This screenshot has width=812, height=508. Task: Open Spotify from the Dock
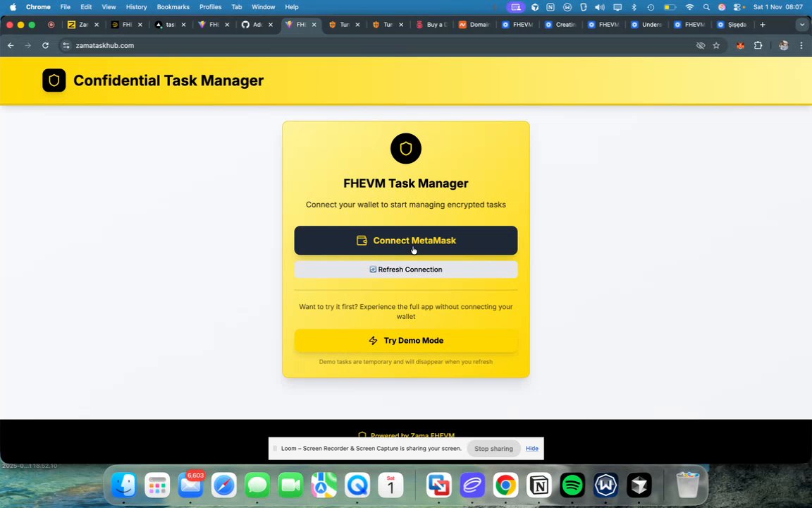[572, 485]
